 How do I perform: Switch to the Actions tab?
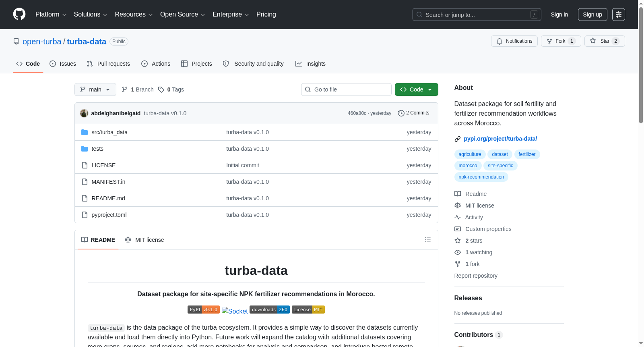pyautogui.click(x=156, y=64)
